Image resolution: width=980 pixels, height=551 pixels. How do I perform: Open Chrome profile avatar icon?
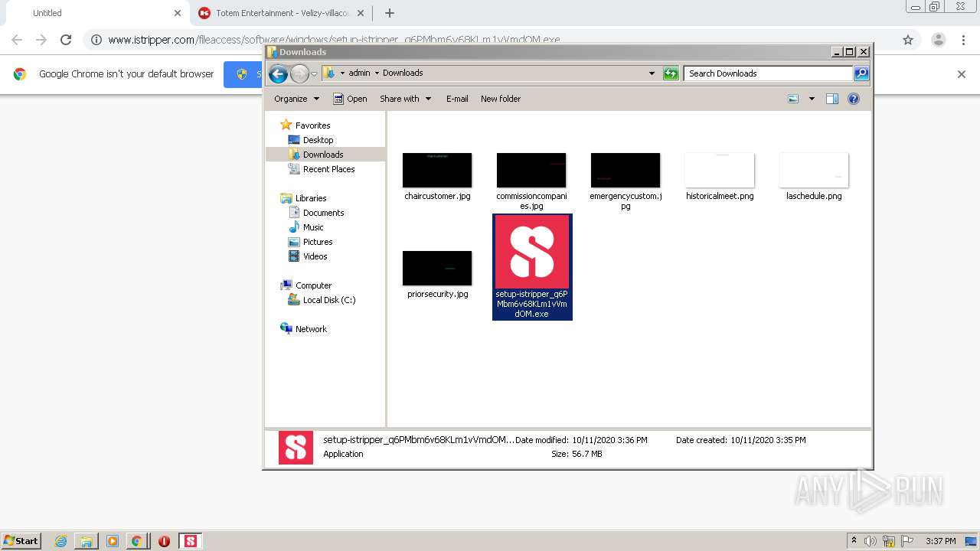click(x=938, y=40)
